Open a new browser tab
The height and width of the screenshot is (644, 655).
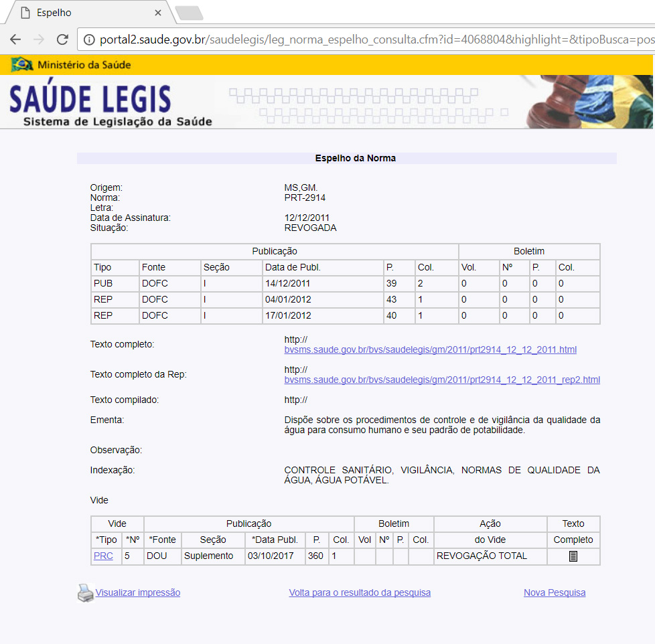188,13
